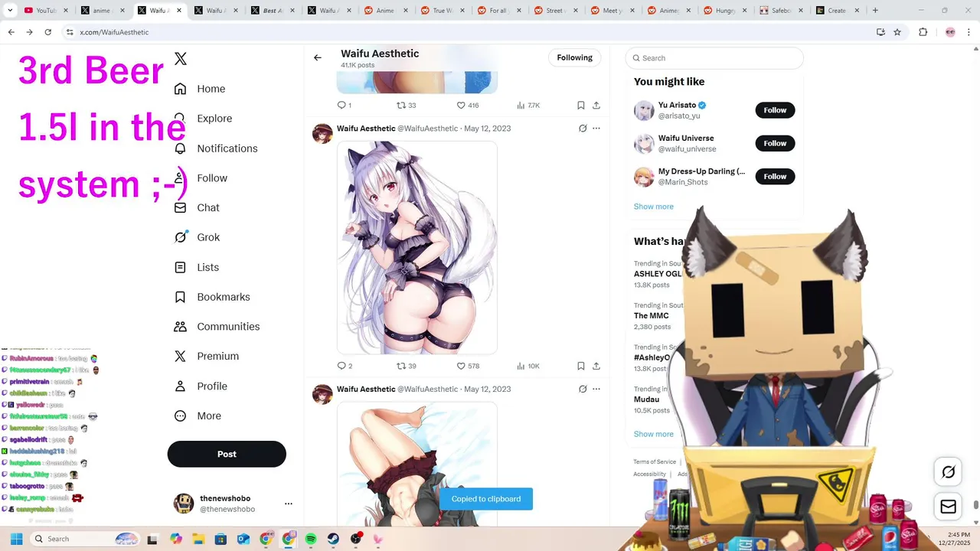View analytics showing 10K views
The image size is (980, 551).
(x=528, y=367)
